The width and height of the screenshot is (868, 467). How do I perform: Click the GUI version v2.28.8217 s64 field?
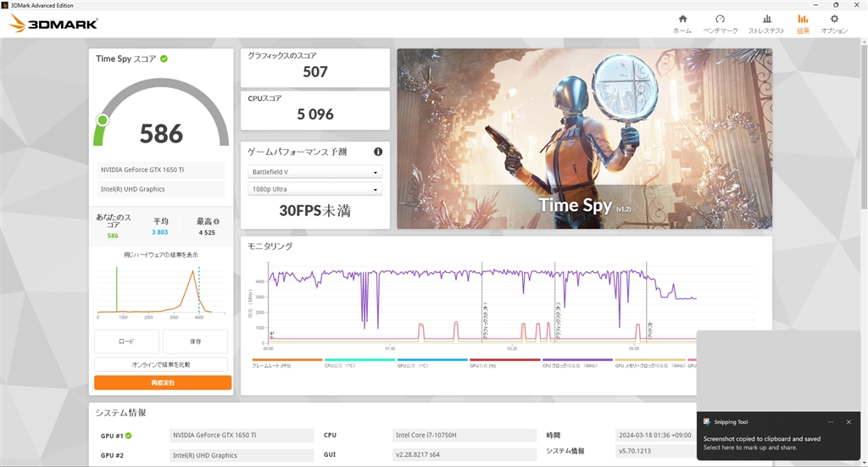(465, 455)
